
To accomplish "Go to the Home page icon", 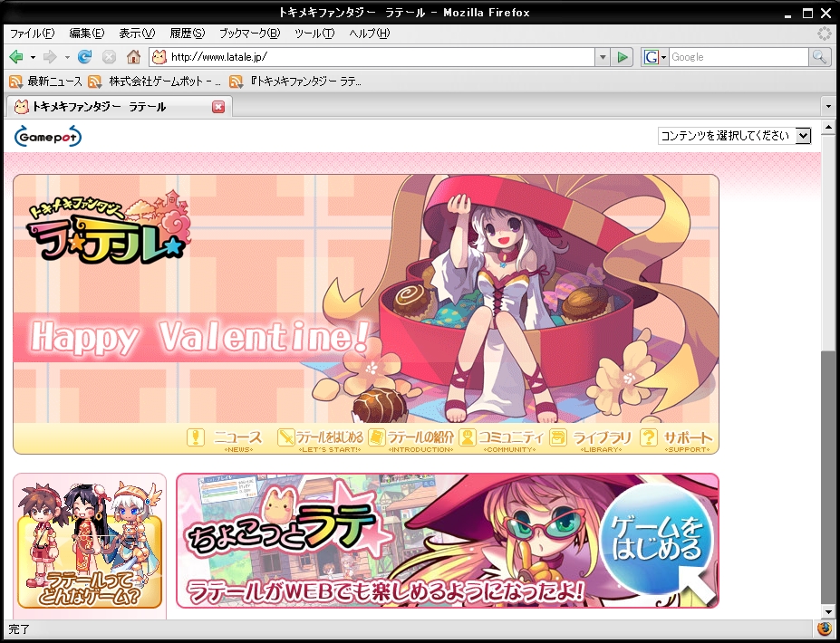I will tap(133, 56).
